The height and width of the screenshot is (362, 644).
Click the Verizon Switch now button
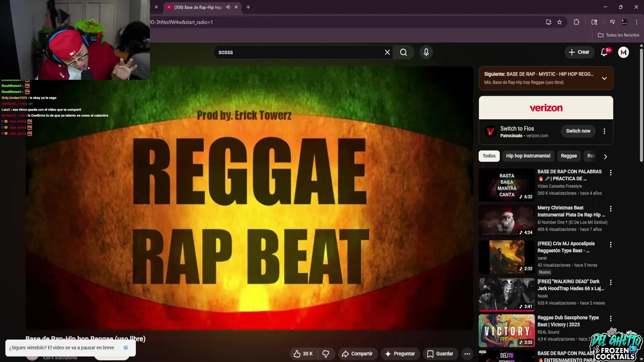point(578,131)
